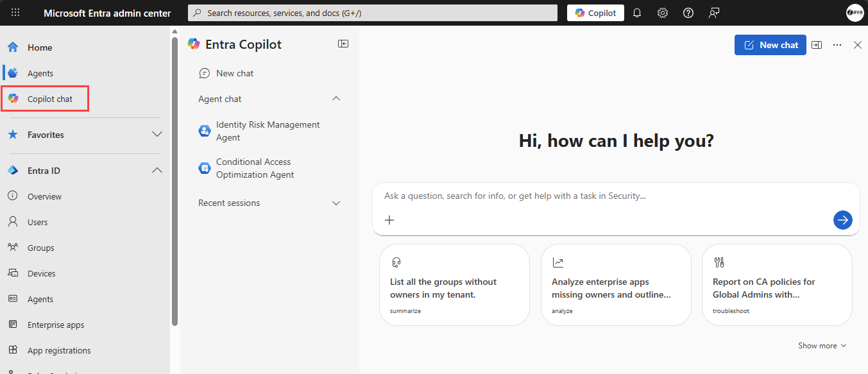Open Identity Risk Management Agent

(x=269, y=131)
